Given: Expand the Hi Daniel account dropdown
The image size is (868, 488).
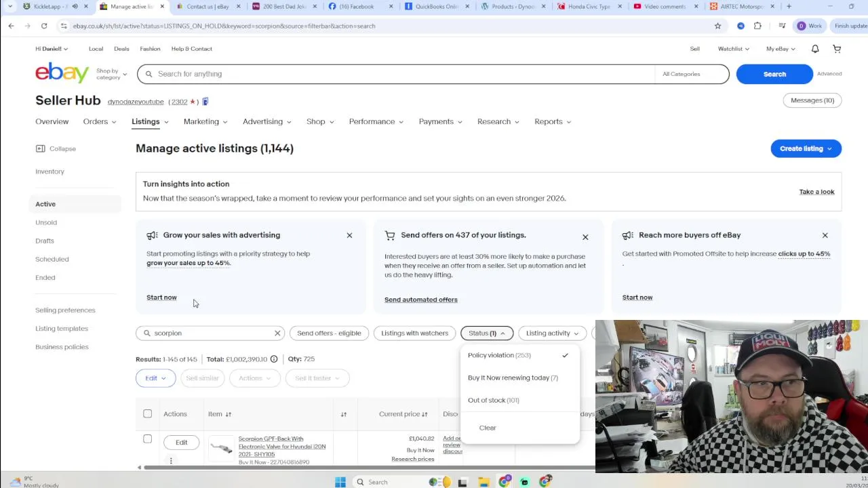Looking at the screenshot, I should [x=52, y=49].
